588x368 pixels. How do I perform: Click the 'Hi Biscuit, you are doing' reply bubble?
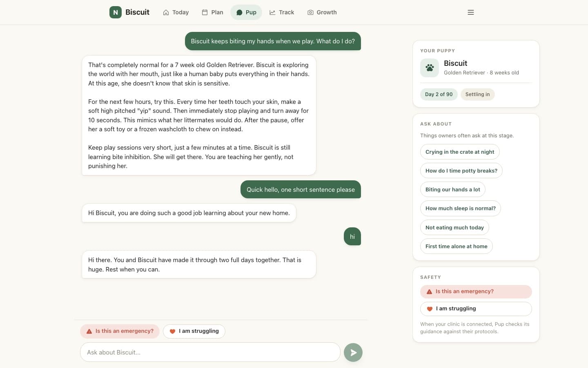[x=189, y=213]
